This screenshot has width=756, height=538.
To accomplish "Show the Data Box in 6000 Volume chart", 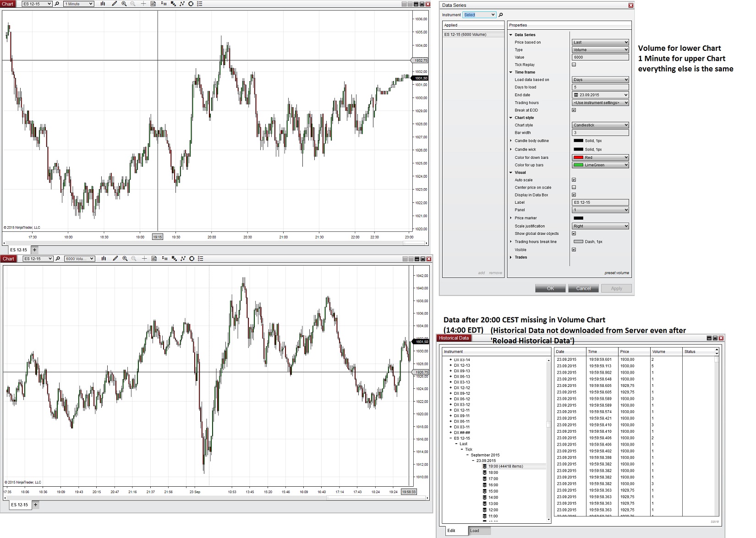I will [154, 259].
